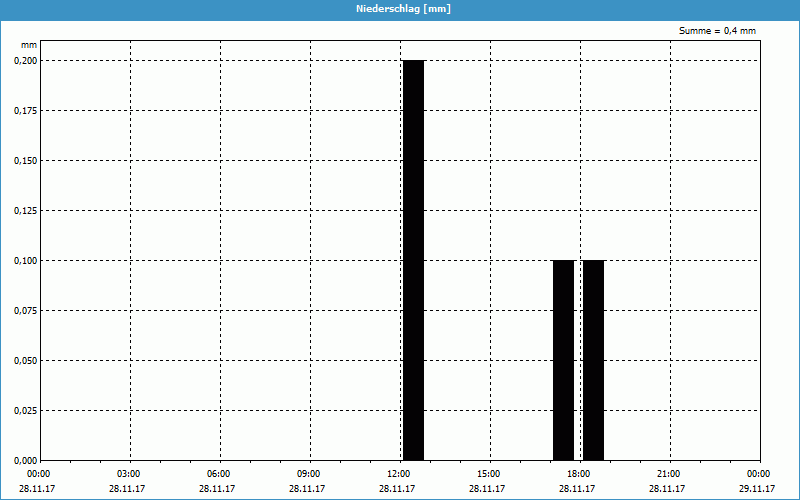Click the 0,200 y-axis value
This screenshot has width=800, height=500.
click(x=25, y=60)
